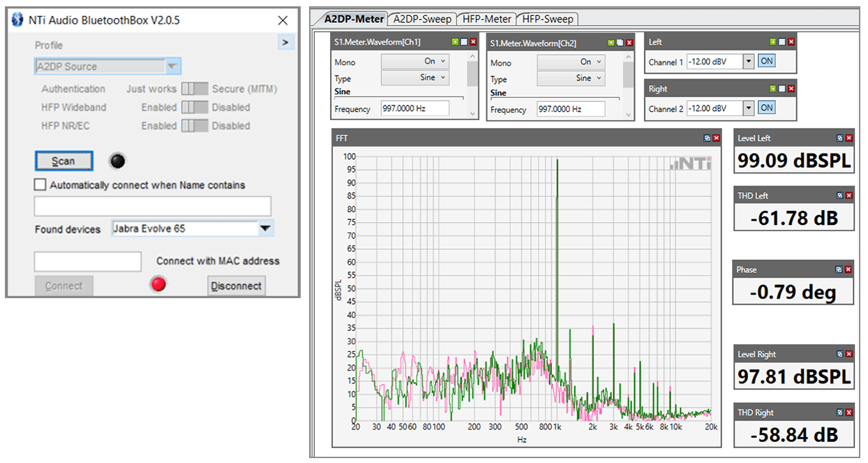The width and height of the screenshot is (868, 463).
Task: Expand Channel 1 level dropdown arrow
Action: 749,61
